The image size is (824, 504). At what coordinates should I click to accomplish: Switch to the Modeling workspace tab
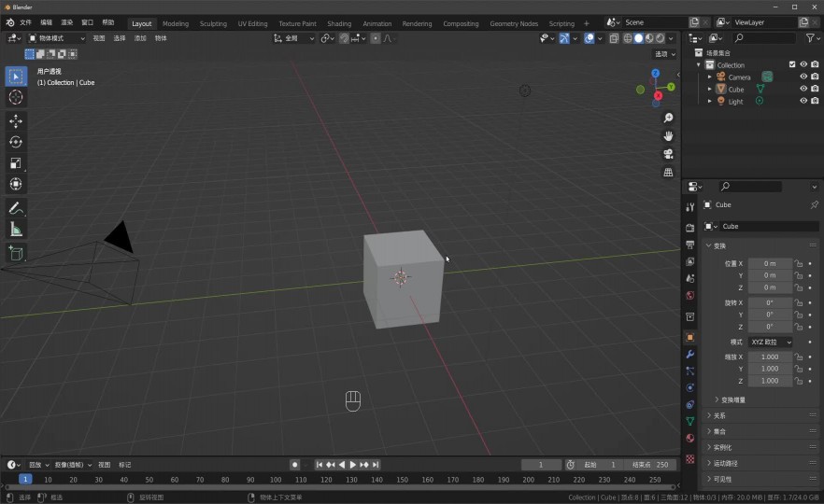[x=175, y=23]
